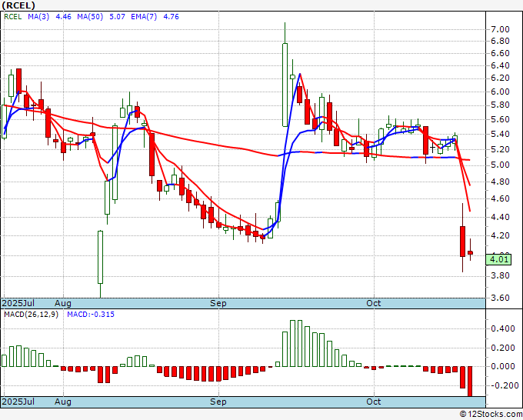This screenshot has width=523, height=420.
Task: Select the Sep marker on price timeline
Action: pos(218,303)
